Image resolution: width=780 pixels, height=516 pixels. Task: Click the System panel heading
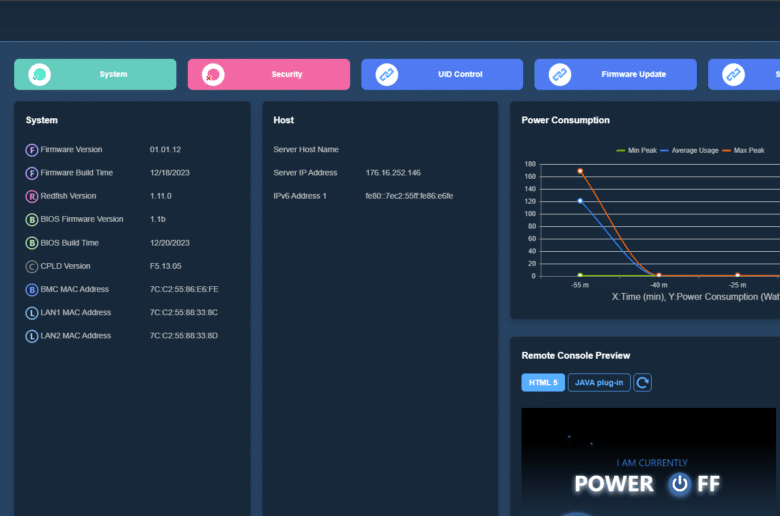[42, 120]
